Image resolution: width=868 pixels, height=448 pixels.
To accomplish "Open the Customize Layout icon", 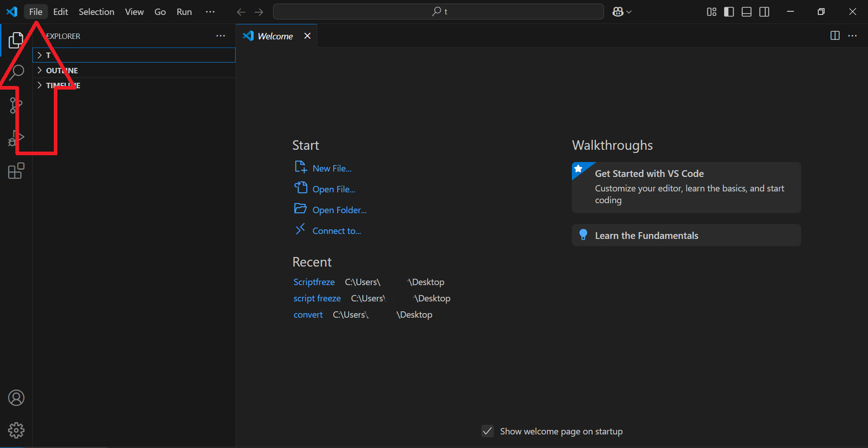I will click(x=712, y=12).
